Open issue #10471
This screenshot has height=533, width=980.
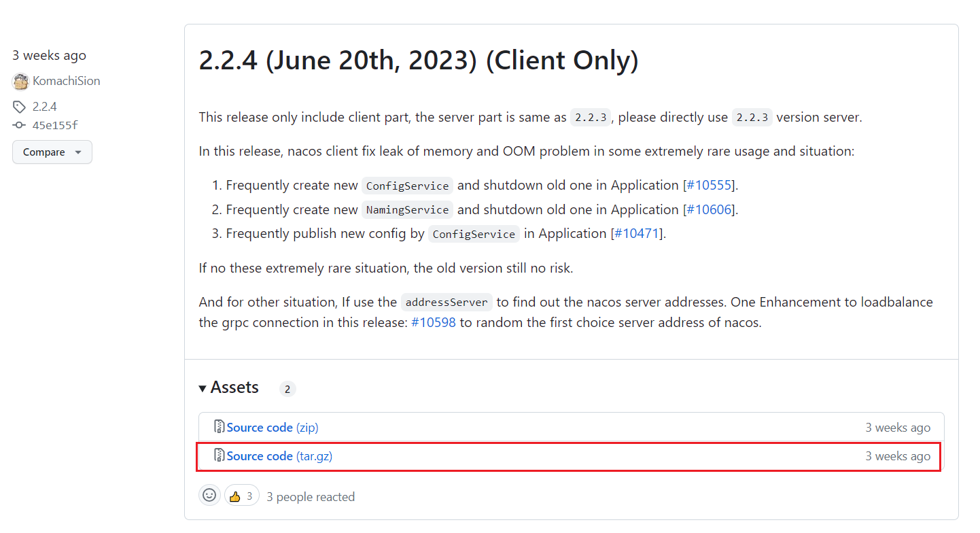(638, 233)
